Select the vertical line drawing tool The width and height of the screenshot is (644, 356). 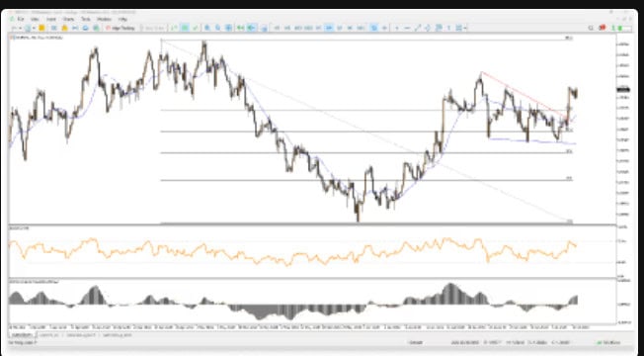coord(397,28)
